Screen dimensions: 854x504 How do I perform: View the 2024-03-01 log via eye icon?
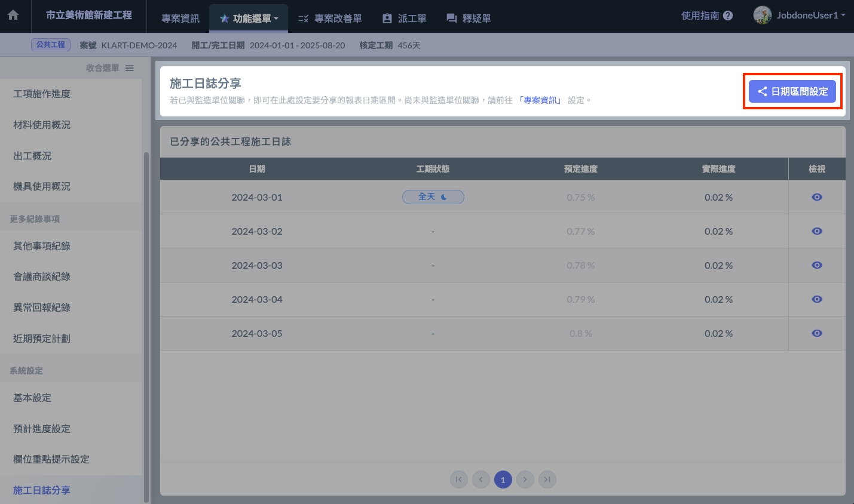817,197
